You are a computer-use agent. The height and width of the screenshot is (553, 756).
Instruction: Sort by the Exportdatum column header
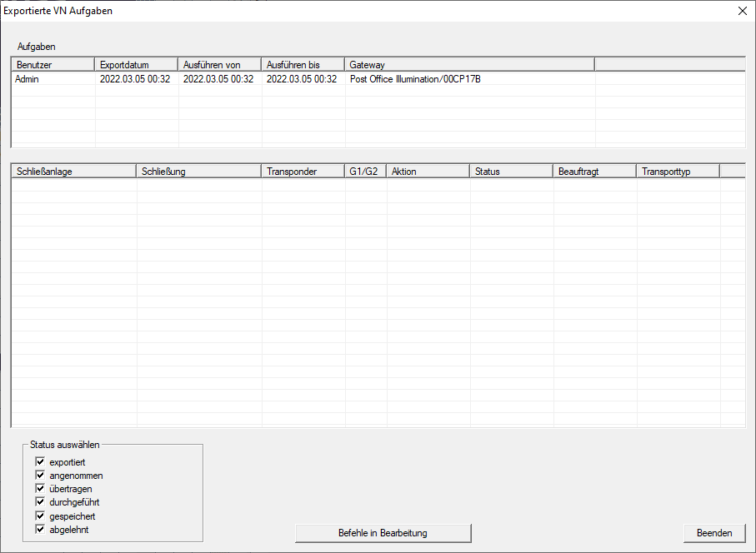coord(137,64)
